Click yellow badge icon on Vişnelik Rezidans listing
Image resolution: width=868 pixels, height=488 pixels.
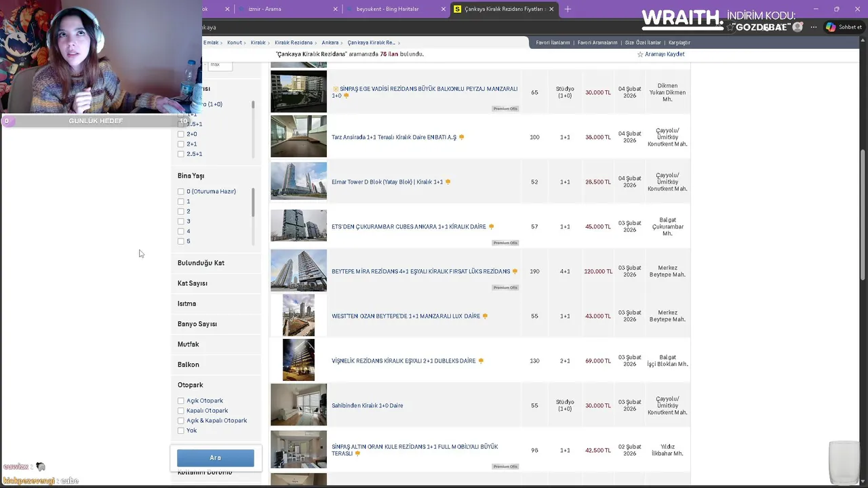(x=481, y=361)
